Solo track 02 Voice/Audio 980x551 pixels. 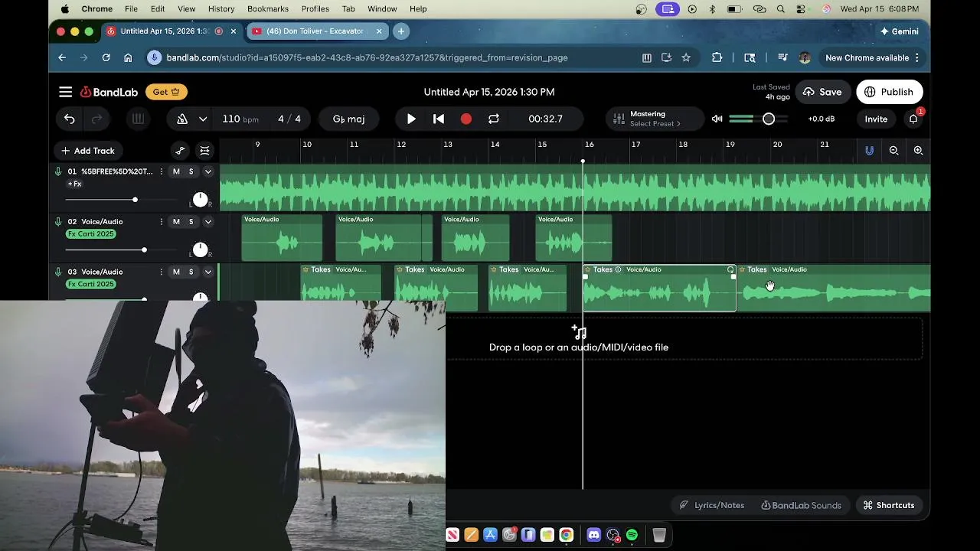pyautogui.click(x=191, y=222)
